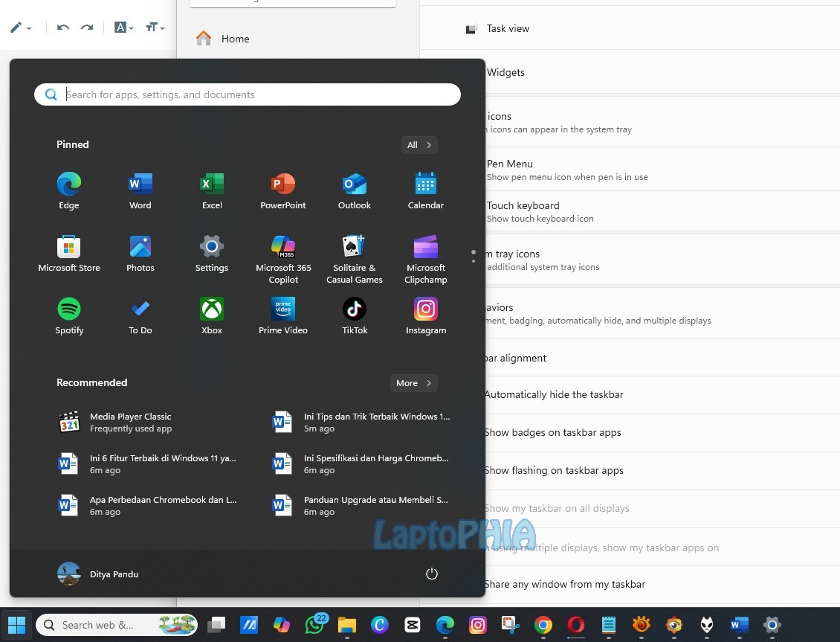Open the Xbox app

[x=212, y=315]
